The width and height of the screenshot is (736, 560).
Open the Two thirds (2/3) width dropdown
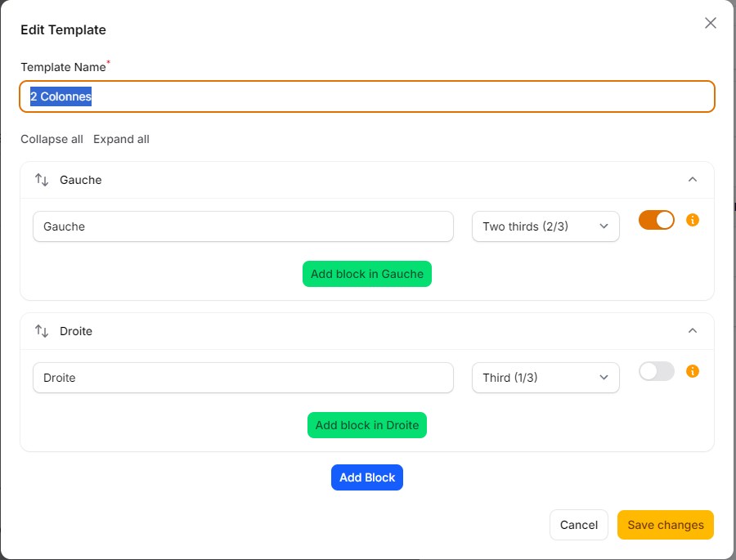(x=545, y=226)
